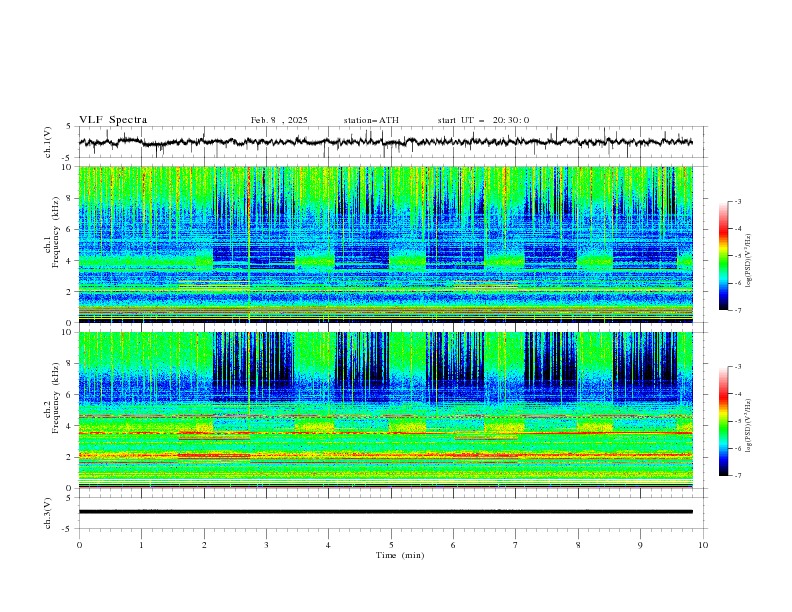Image resolution: width=792 pixels, height=612 pixels.
Task: Click the ch.1 "Frequency (kHz)" axis title
Action: click(x=56, y=233)
